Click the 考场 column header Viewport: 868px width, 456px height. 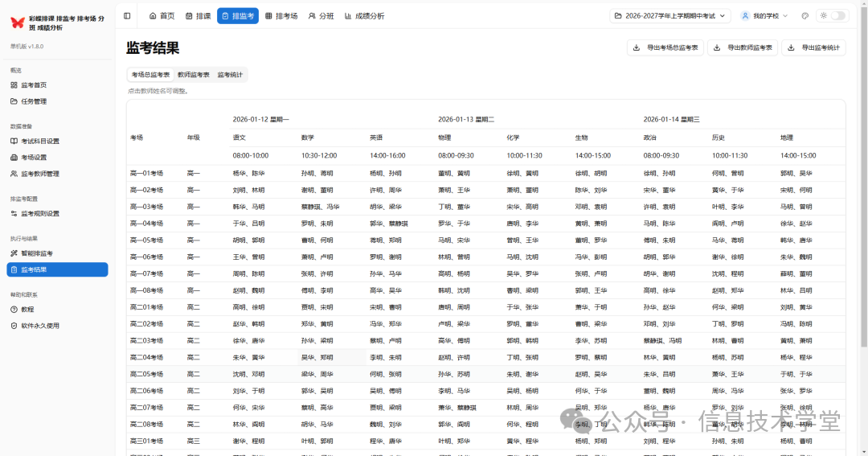coord(137,138)
